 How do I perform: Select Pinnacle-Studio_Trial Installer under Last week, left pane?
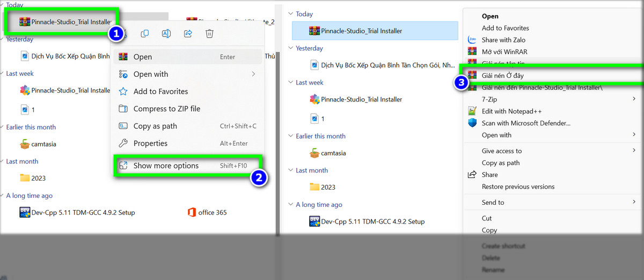click(64, 90)
